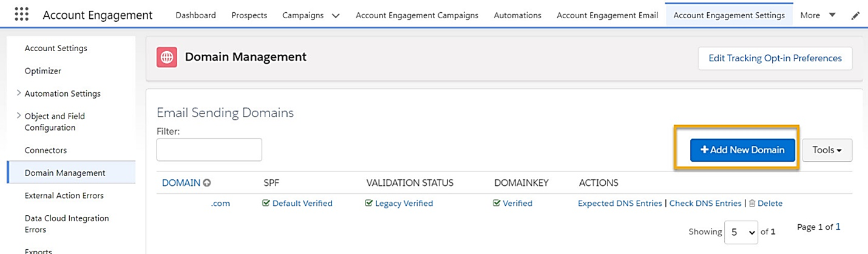Image resolution: width=868 pixels, height=254 pixels.
Task: Open the Campaigns tab
Action: [302, 15]
